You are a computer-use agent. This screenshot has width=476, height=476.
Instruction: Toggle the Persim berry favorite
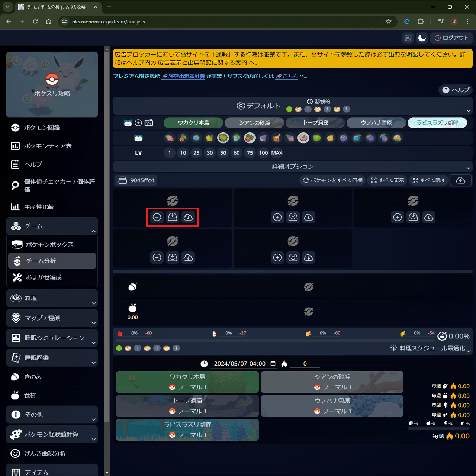[170, 138]
